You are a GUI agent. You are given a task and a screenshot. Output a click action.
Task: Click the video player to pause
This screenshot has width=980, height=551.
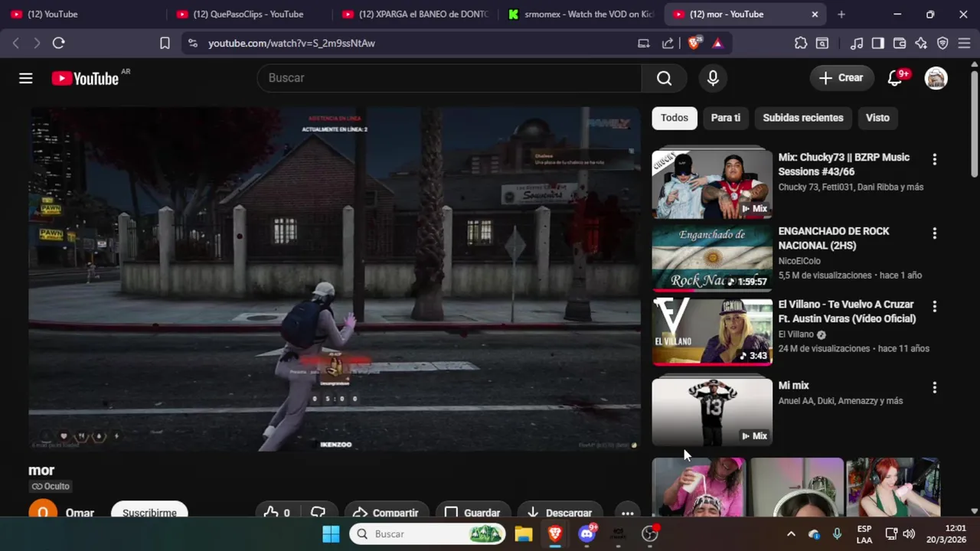335,279
